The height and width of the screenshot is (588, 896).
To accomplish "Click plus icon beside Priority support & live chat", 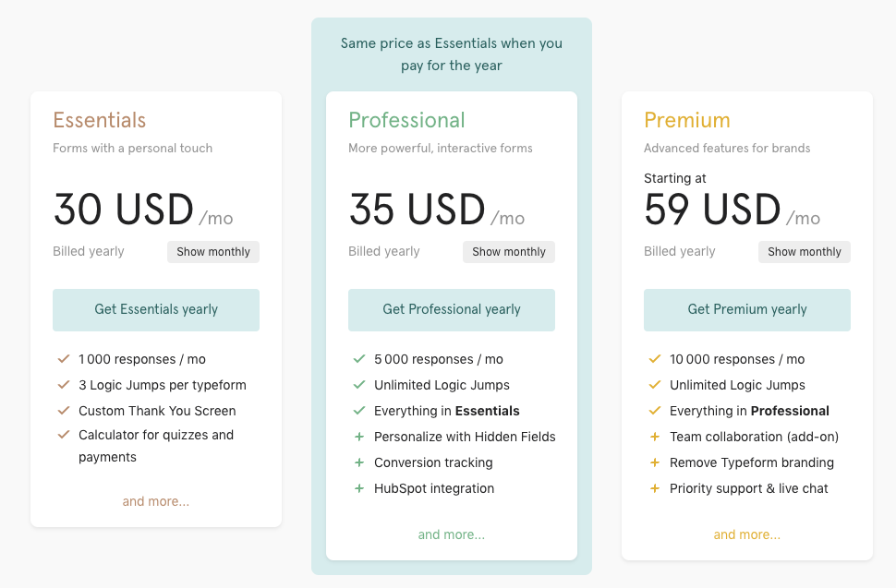I will pos(655,488).
